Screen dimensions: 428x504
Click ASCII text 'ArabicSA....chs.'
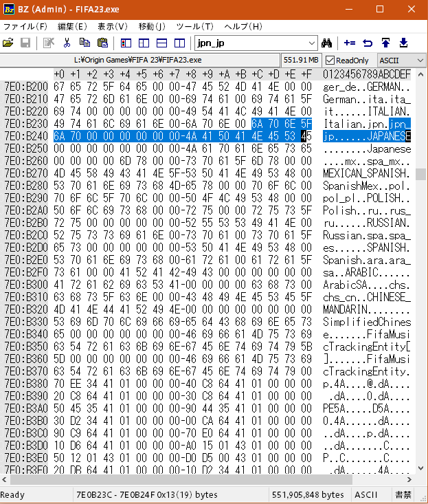click(x=367, y=285)
